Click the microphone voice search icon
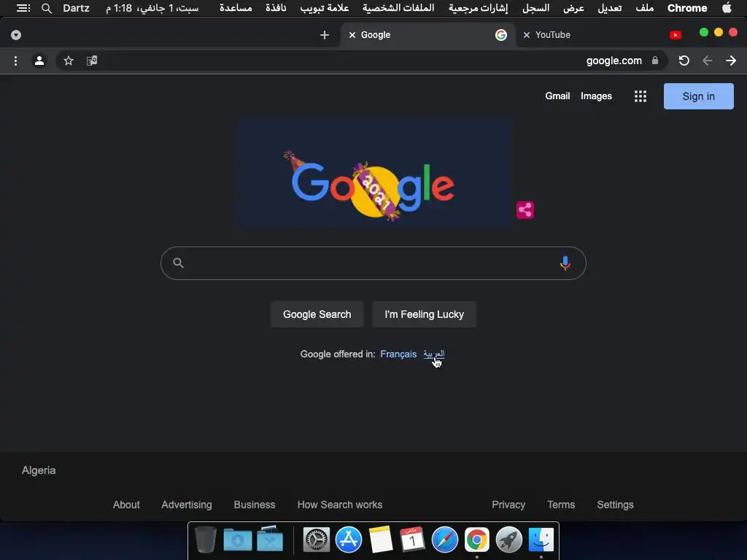 [565, 262]
